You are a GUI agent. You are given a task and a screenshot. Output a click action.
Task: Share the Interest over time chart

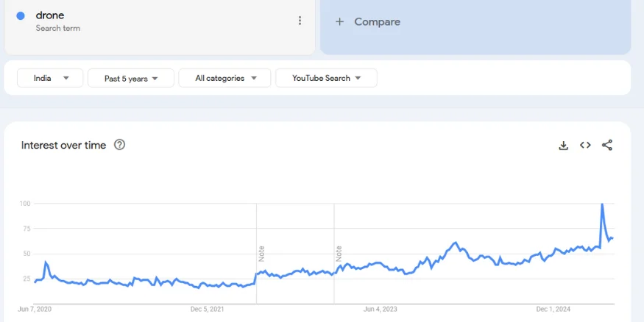(607, 146)
